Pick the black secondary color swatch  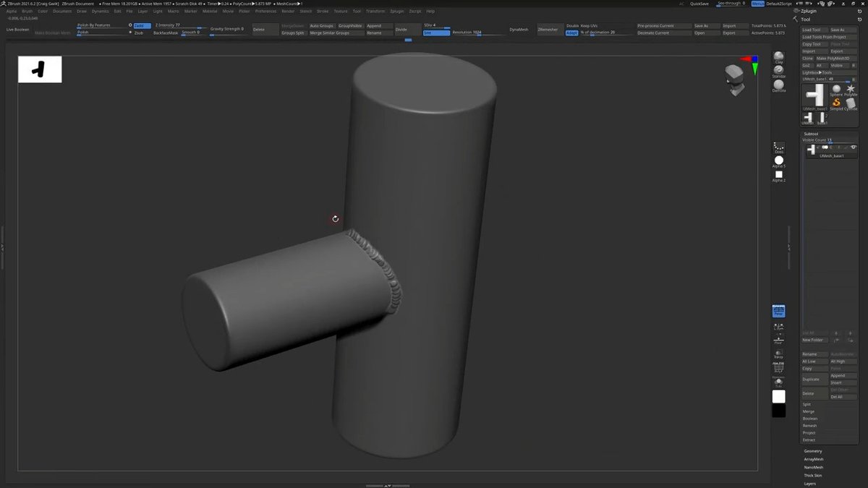coord(779,411)
